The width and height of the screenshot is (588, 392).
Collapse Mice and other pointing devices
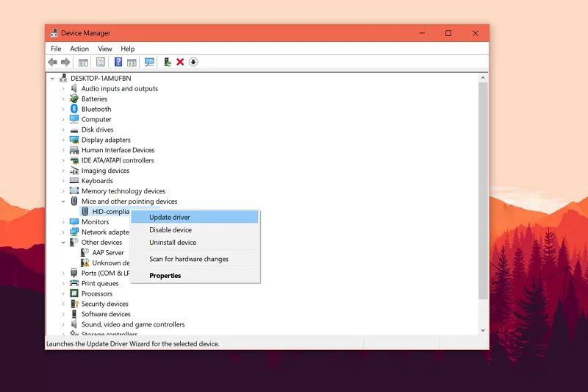pos(63,202)
